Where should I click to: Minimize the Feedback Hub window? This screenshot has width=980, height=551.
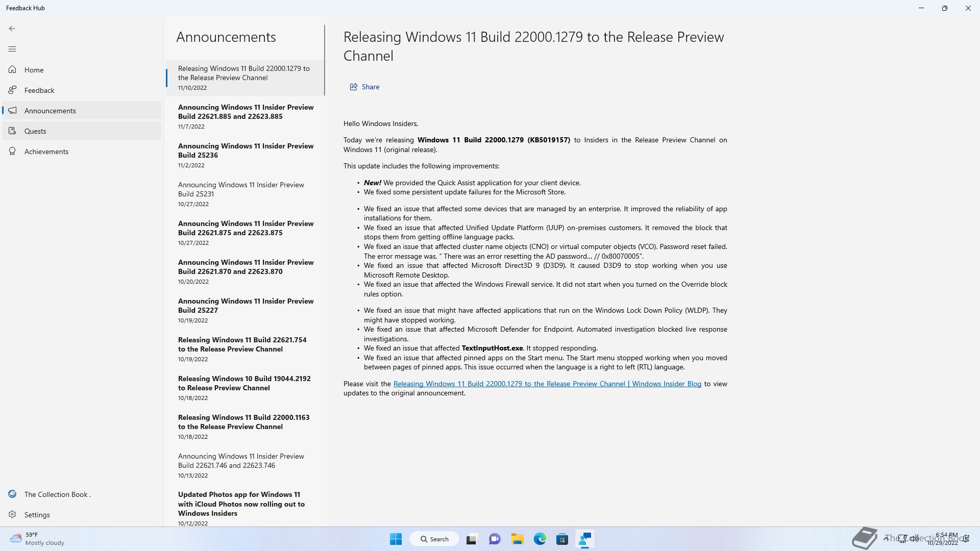point(921,8)
